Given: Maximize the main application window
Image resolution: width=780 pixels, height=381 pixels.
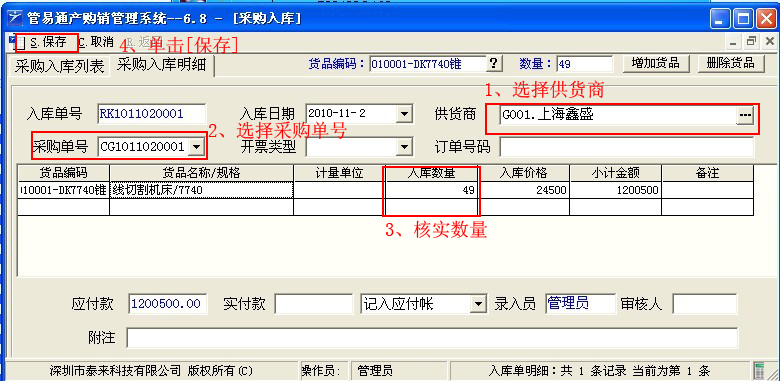Looking at the screenshot, I should 743,19.
